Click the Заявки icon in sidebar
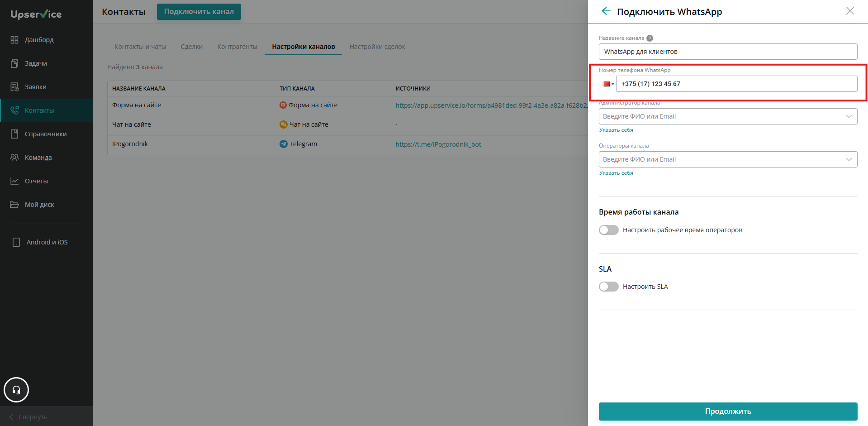 [x=14, y=87]
